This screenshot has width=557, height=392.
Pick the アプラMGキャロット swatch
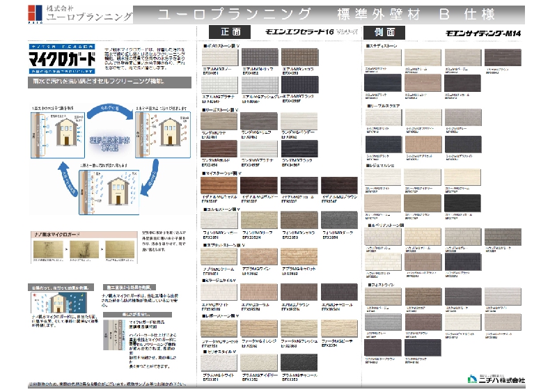[299, 257]
